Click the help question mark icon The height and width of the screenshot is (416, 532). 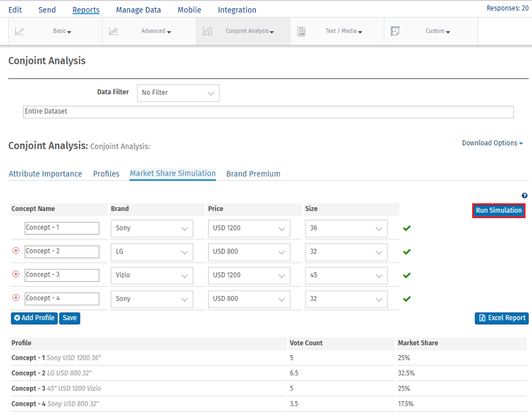pyautogui.click(x=524, y=196)
